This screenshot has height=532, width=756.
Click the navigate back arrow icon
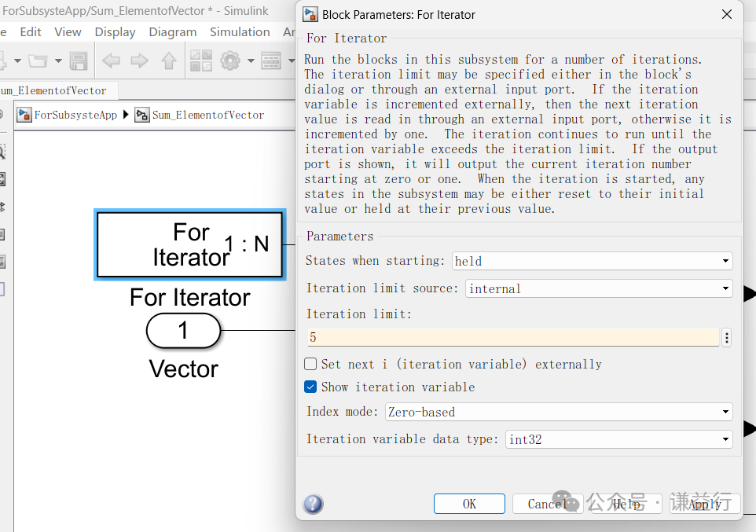(110, 61)
